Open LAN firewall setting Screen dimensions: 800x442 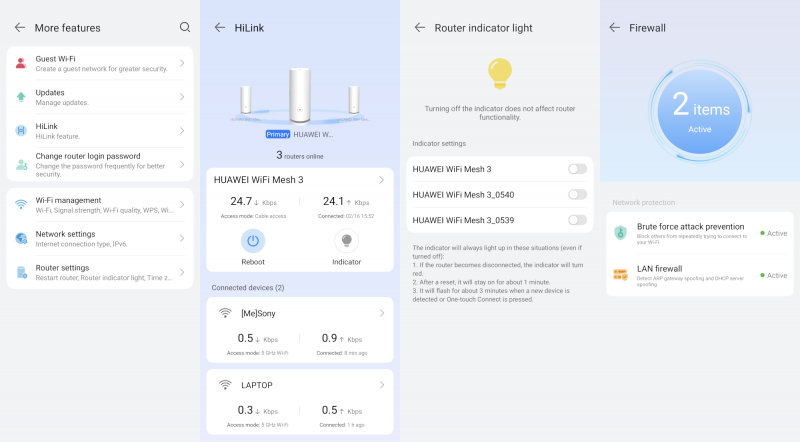coord(699,275)
